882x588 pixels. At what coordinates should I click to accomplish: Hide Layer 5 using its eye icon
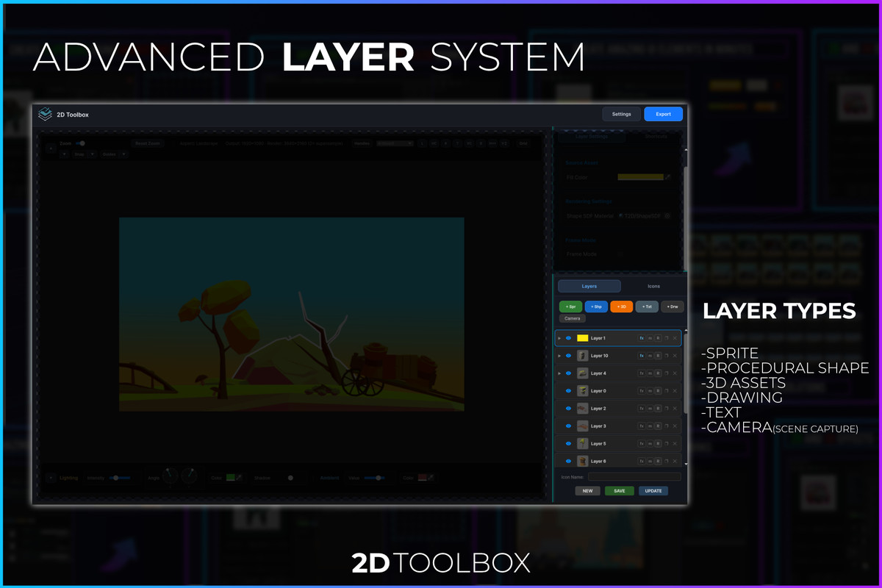click(568, 444)
